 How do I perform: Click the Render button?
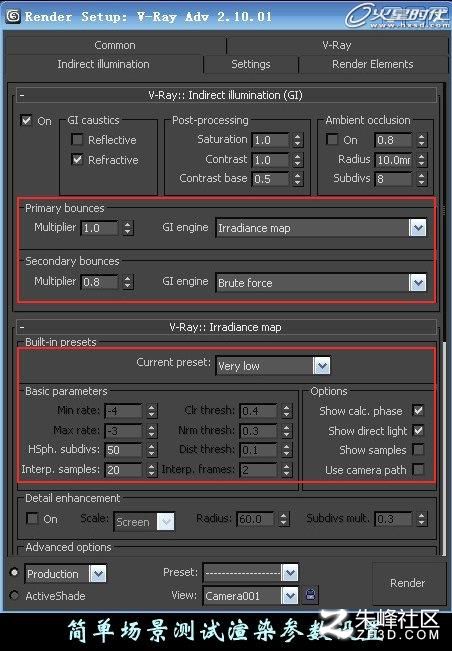[407, 583]
